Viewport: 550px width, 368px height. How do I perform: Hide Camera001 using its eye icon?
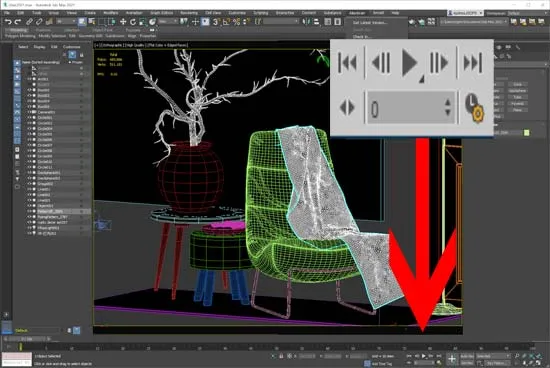(x=29, y=112)
